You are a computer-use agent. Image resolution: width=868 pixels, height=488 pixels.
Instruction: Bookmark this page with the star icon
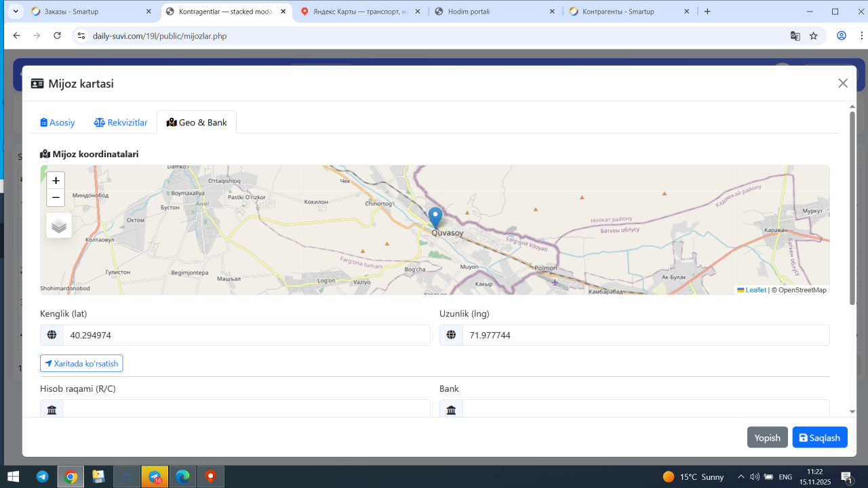pyautogui.click(x=814, y=36)
